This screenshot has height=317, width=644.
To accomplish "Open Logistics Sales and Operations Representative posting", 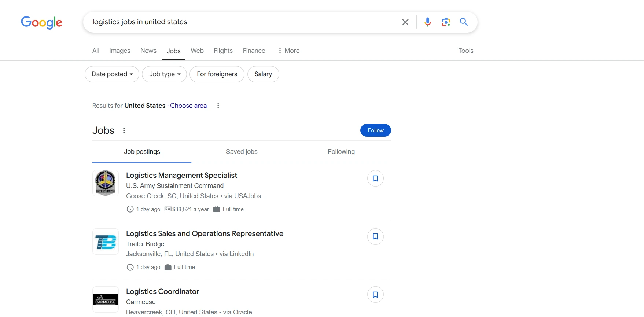I will 205,233.
